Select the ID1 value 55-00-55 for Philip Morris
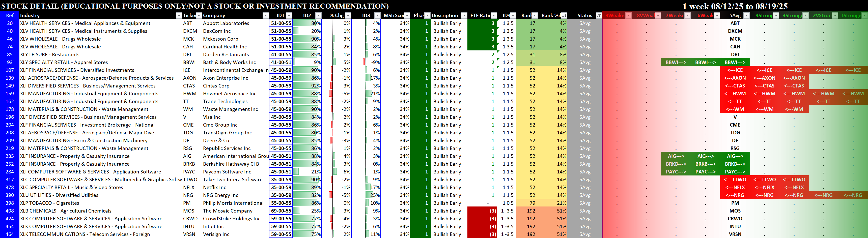 281,203
